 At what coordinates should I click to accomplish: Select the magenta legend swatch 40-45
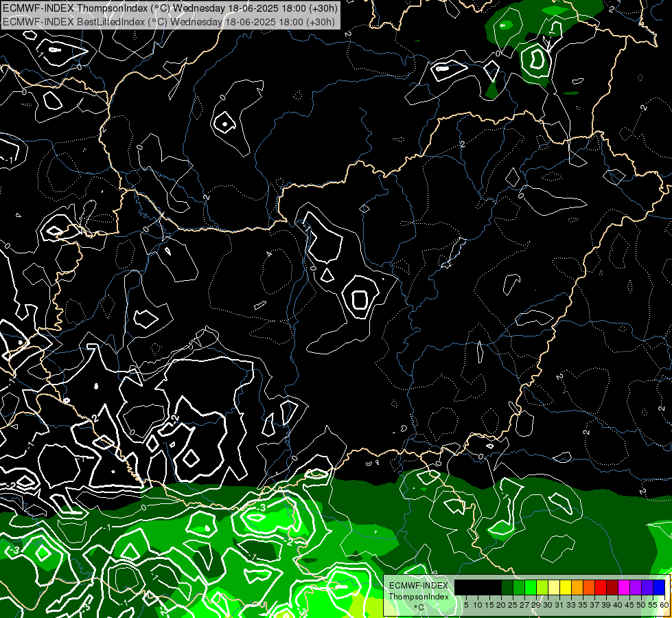[x=624, y=587]
